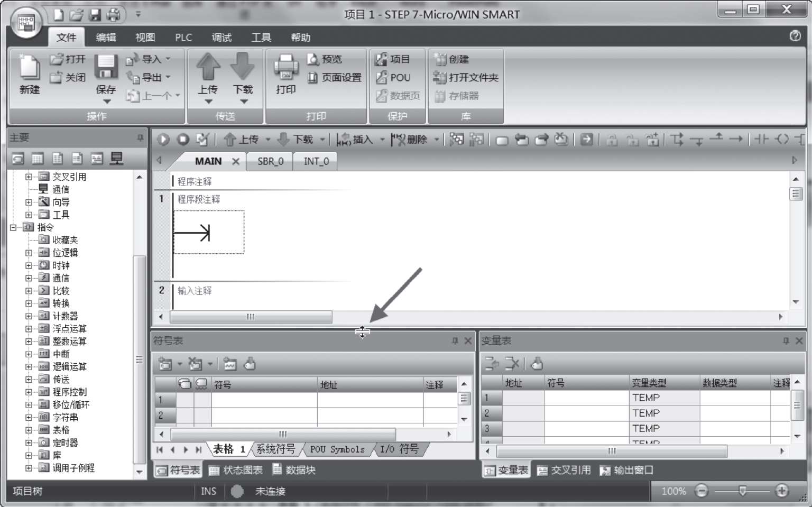
Task: Expand the 定时器 (Timers) folder
Action: point(29,443)
